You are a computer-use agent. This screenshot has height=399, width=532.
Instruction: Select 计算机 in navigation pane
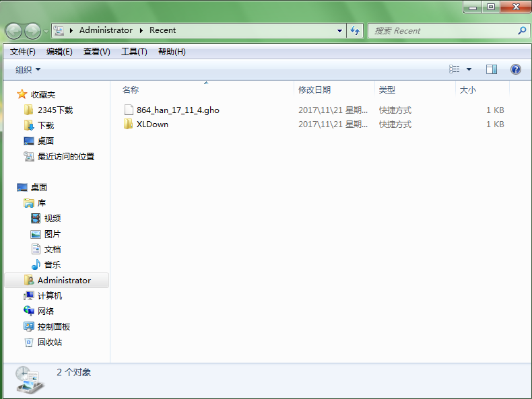(49, 295)
